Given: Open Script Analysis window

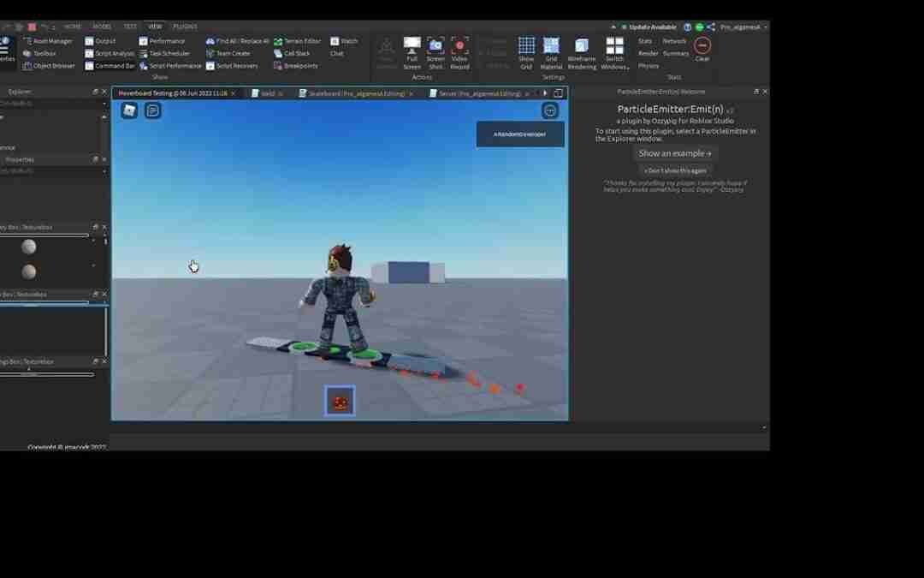Looking at the screenshot, I should [x=110, y=54].
